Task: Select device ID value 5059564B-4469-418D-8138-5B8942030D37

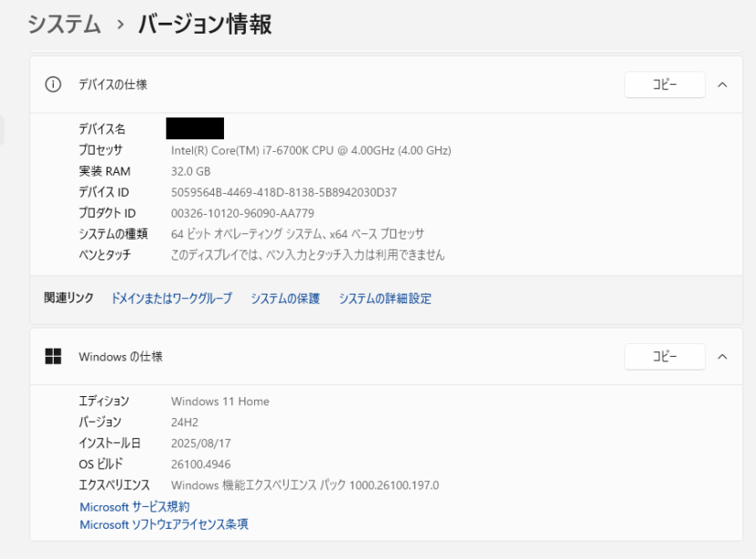Action: pos(284,192)
